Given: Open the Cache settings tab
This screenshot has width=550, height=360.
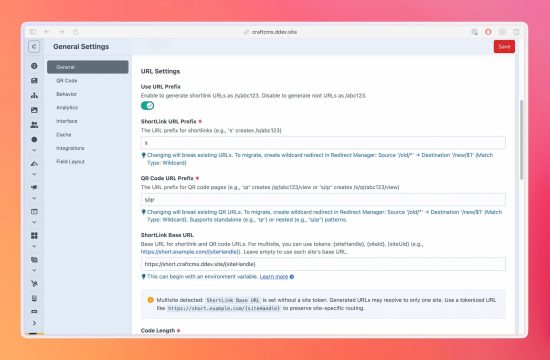Looking at the screenshot, I should pyautogui.click(x=88, y=135).
